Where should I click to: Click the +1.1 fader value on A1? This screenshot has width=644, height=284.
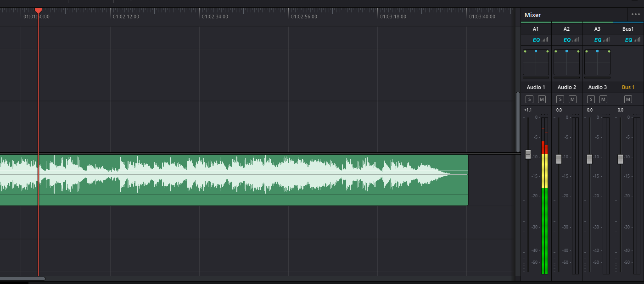click(528, 110)
